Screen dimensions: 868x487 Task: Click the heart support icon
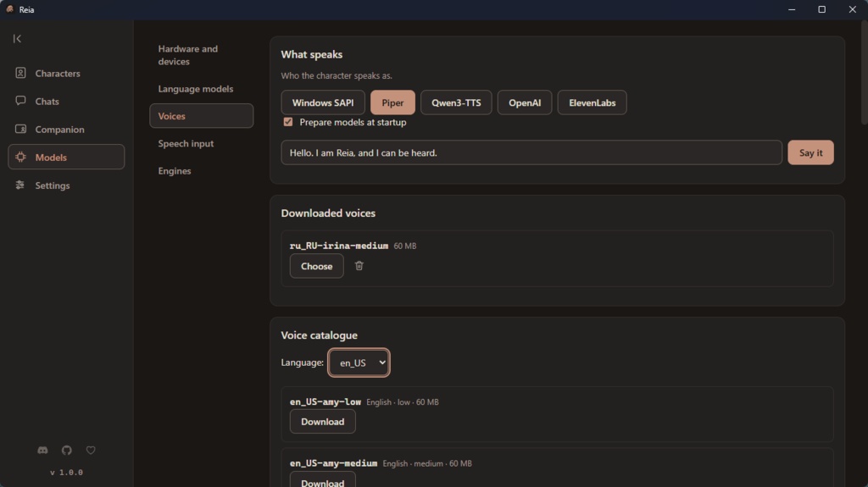tap(91, 451)
